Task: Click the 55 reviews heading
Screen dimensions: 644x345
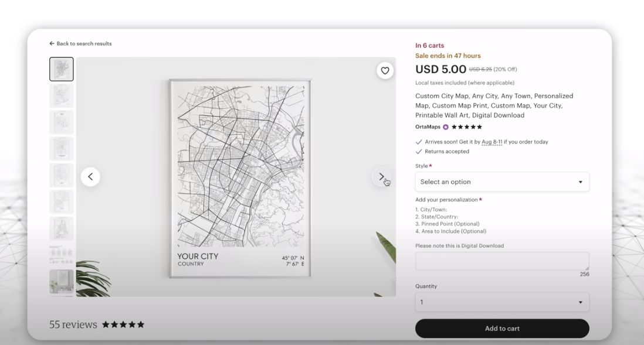Action: point(73,324)
